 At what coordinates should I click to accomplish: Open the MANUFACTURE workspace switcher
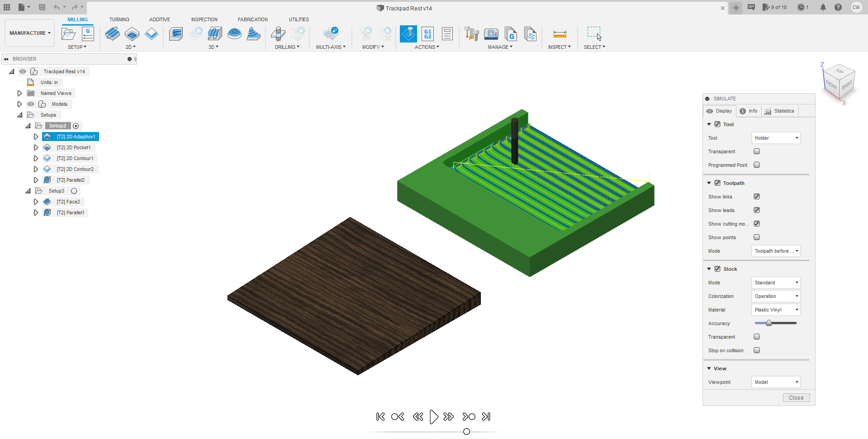point(29,33)
